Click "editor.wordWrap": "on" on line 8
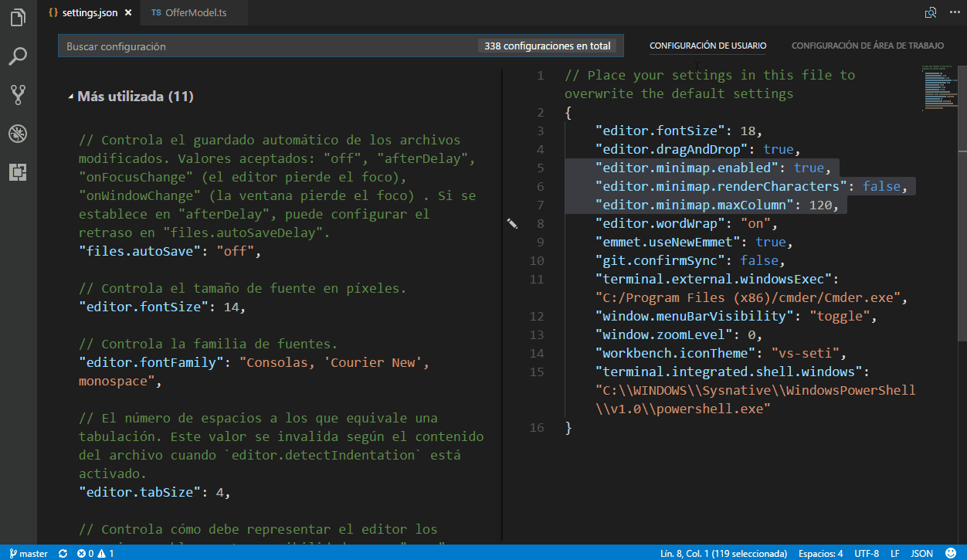This screenshot has width=967, height=560. click(x=687, y=223)
